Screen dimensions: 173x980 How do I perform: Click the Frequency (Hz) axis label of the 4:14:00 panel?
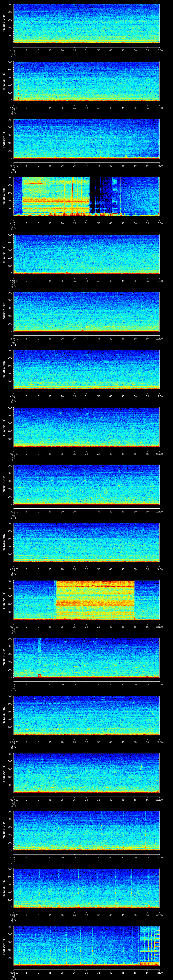(x=4, y=24)
